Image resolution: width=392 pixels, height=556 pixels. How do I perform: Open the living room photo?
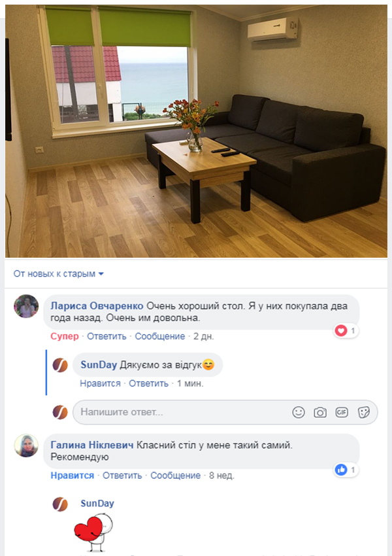(196, 131)
